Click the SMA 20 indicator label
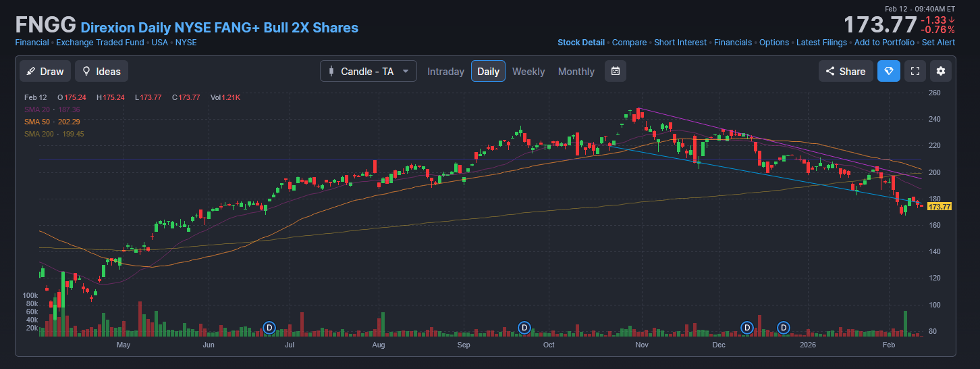980x369 pixels. (x=52, y=109)
